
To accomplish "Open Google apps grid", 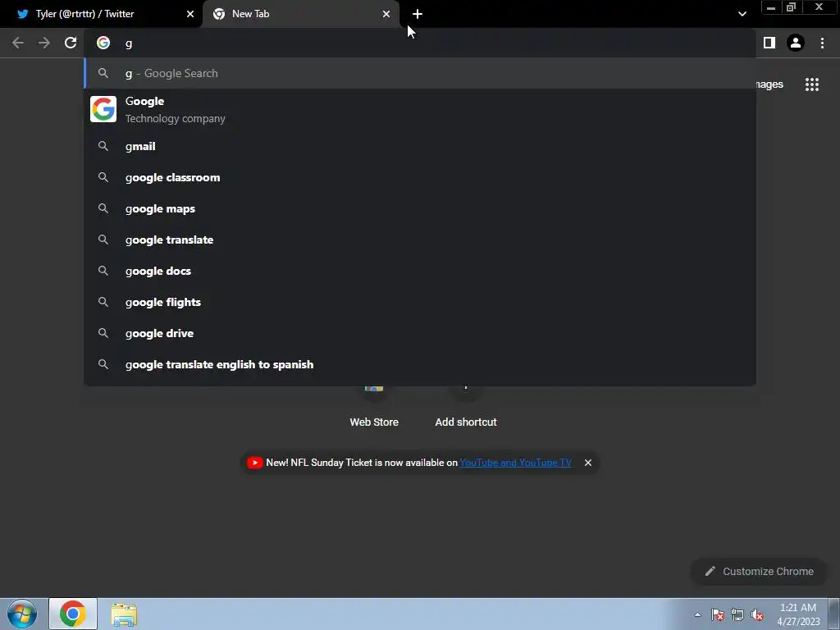I will 811,84.
